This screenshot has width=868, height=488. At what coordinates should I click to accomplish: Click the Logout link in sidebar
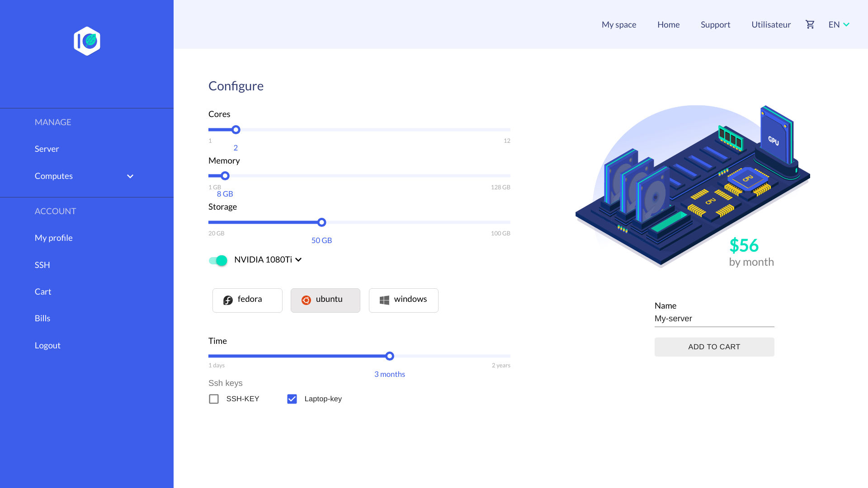[47, 346]
